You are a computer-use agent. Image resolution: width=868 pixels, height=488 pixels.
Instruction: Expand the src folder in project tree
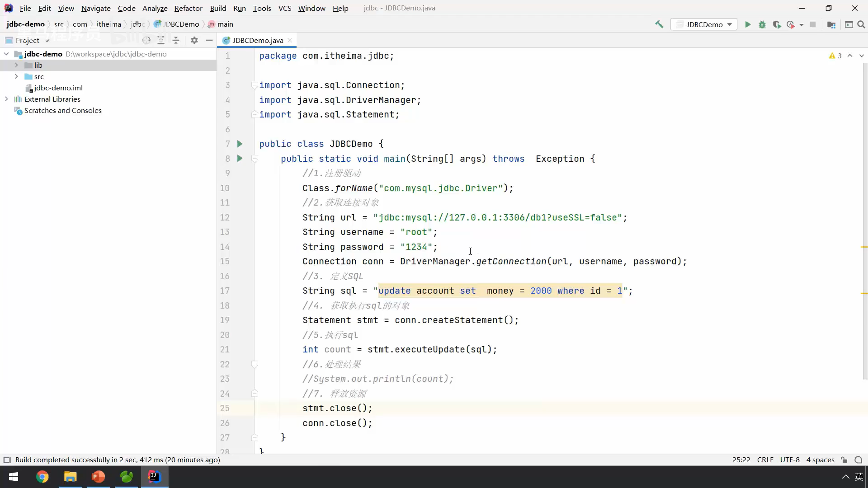tap(16, 76)
